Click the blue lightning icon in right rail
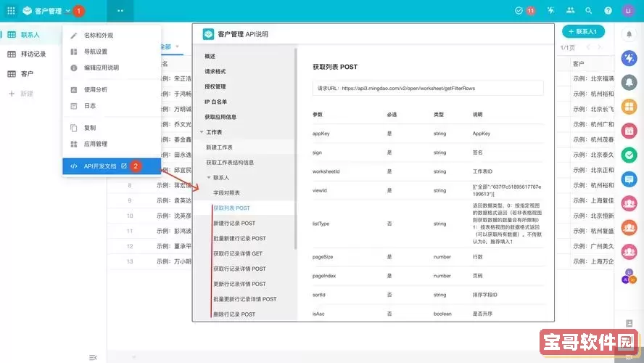Screen dimensions: 644x363 point(629,58)
